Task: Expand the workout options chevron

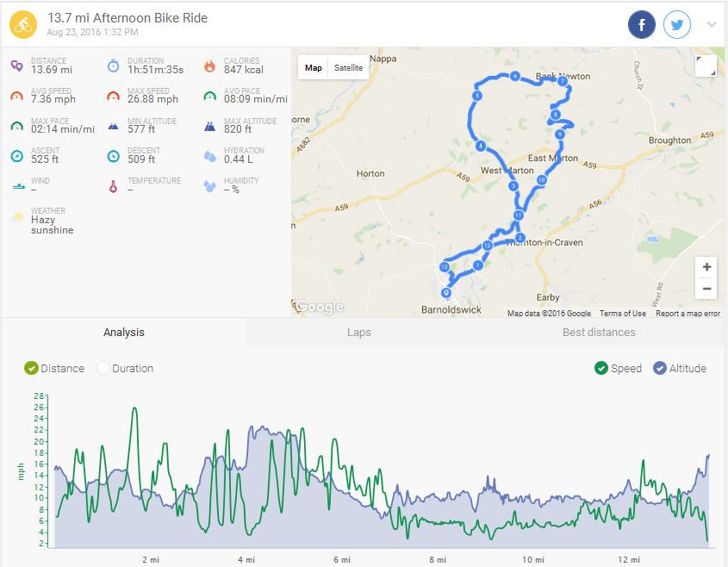Action: point(712,25)
